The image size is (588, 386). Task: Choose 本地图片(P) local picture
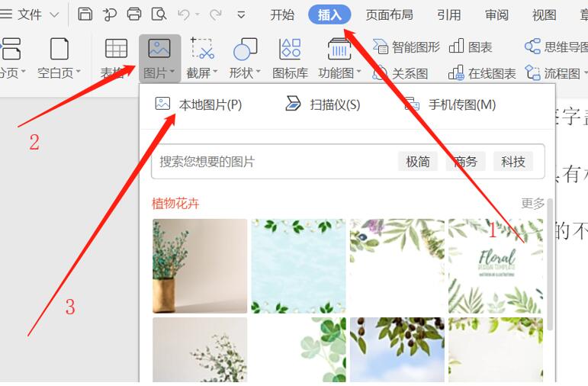pos(199,105)
